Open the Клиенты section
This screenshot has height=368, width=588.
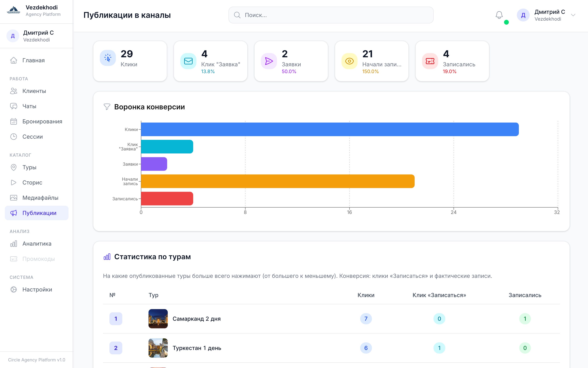click(x=36, y=91)
